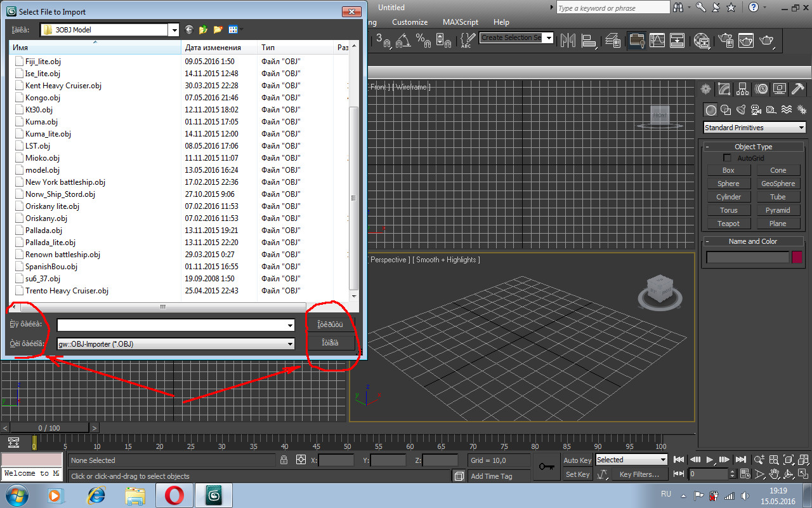Open the Help menu
812x508 pixels.
(501, 22)
